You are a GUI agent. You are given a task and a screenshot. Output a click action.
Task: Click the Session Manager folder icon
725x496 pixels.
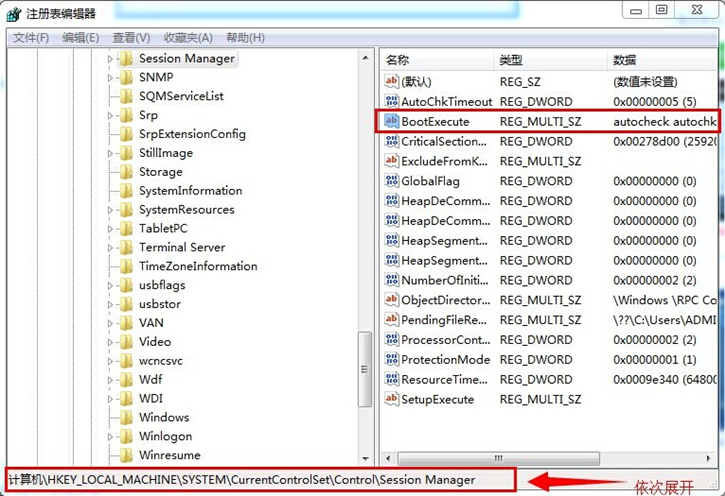126,59
